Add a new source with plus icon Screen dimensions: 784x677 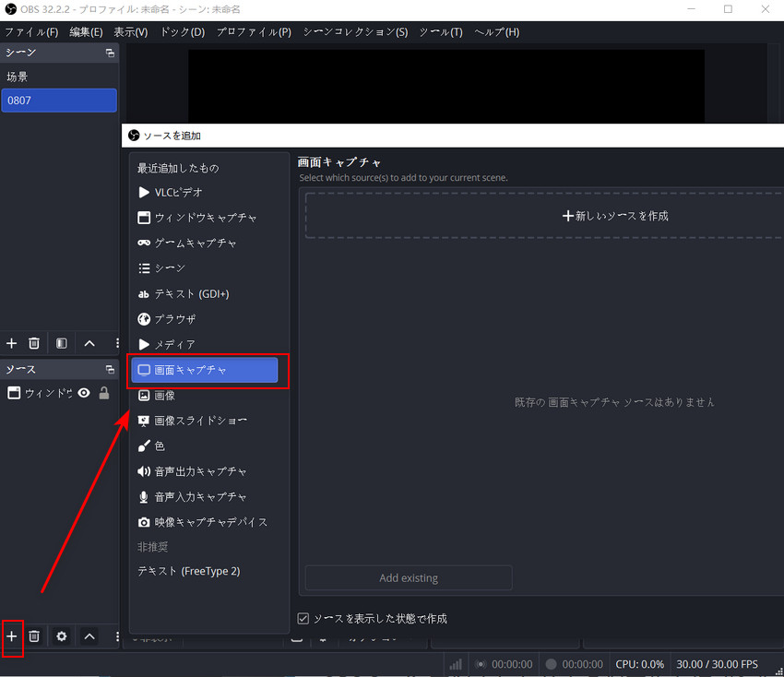pyautogui.click(x=11, y=636)
